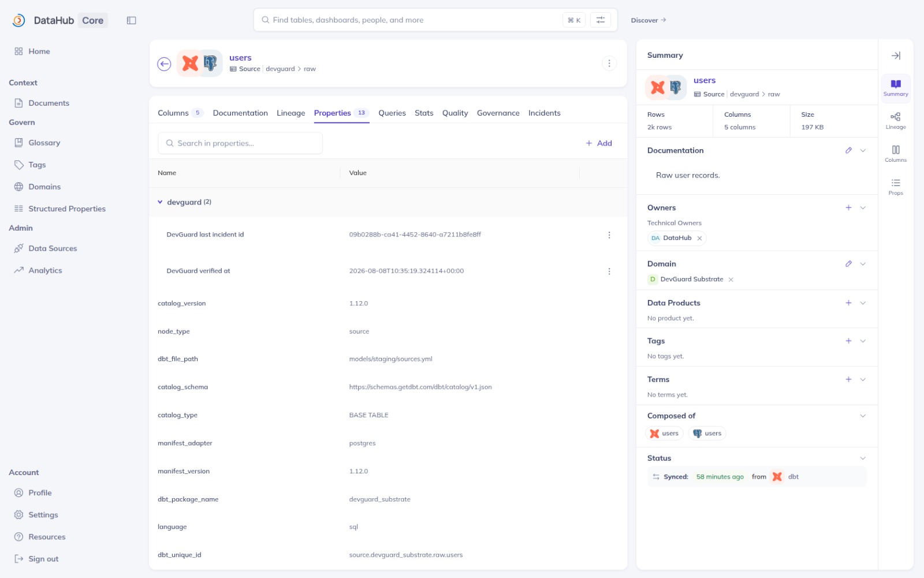Remove DataHub owner chip
Viewport: 924px width, 578px height.
tap(699, 238)
